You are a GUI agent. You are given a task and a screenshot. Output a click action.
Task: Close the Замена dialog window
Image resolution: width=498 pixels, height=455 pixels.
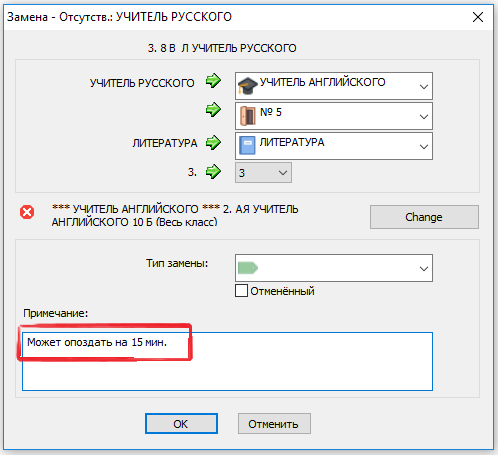[478, 17]
